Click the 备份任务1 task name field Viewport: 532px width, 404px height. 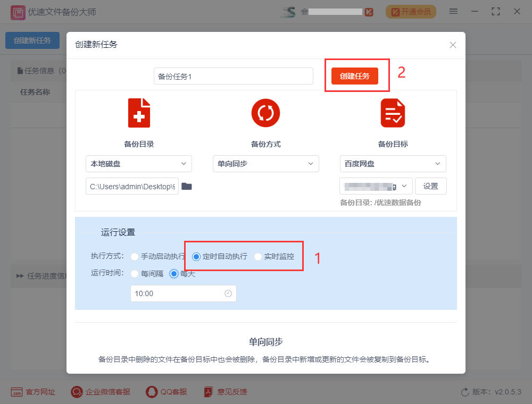coord(233,76)
